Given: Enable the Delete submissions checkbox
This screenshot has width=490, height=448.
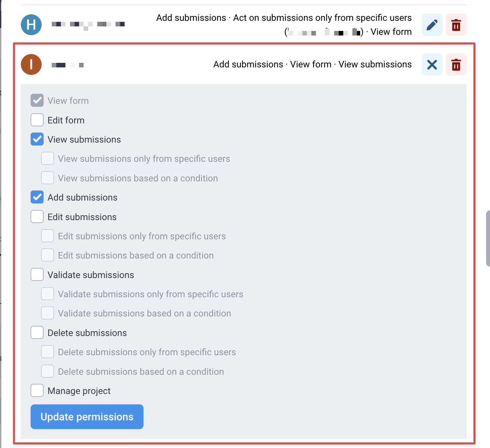Looking at the screenshot, I should (x=37, y=332).
